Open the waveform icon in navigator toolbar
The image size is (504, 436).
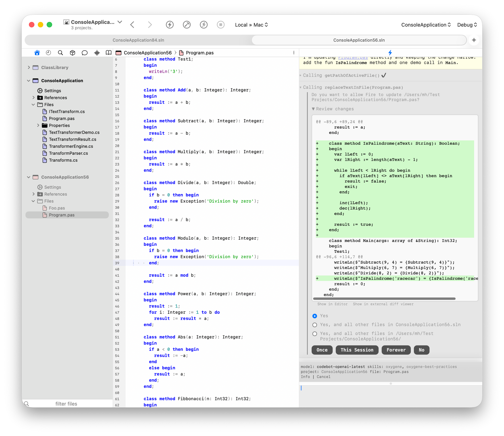tap(97, 53)
